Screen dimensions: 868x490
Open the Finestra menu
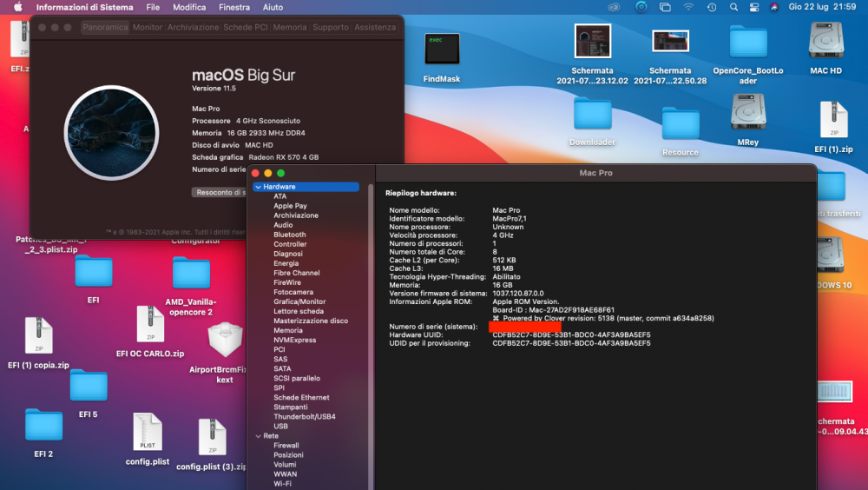click(x=234, y=7)
